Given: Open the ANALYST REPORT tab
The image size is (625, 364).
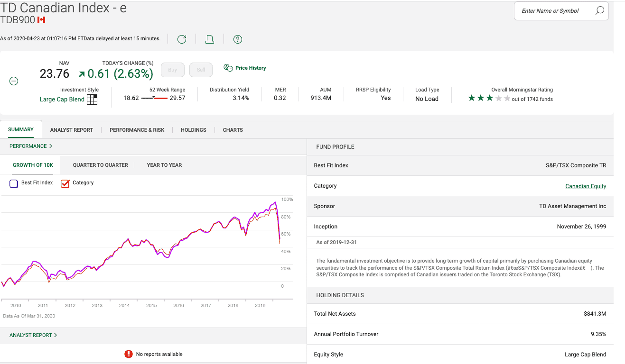Looking at the screenshot, I should [x=72, y=130].
